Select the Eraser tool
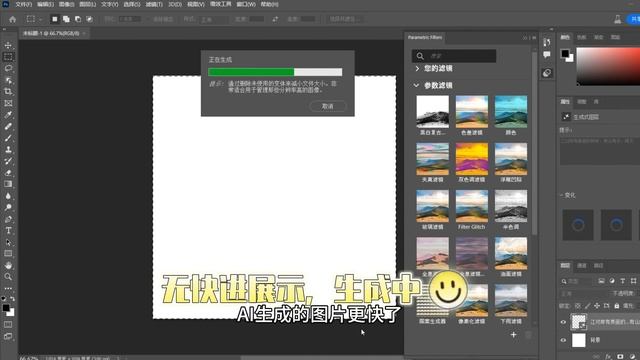The height and width of the screenshot is (360, 640). point(8,173)
